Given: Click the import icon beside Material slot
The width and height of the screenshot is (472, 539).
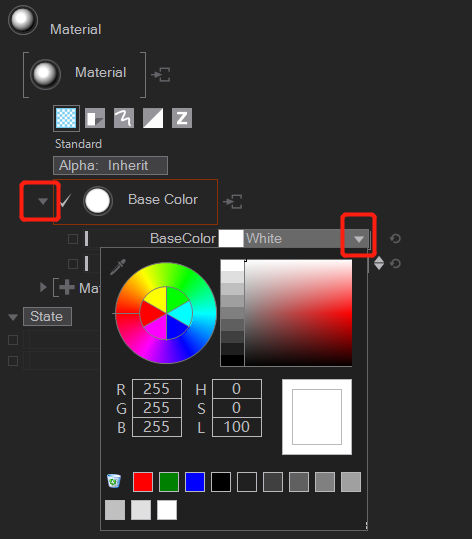Looking at the screenshot, I should tap(161, 75).
